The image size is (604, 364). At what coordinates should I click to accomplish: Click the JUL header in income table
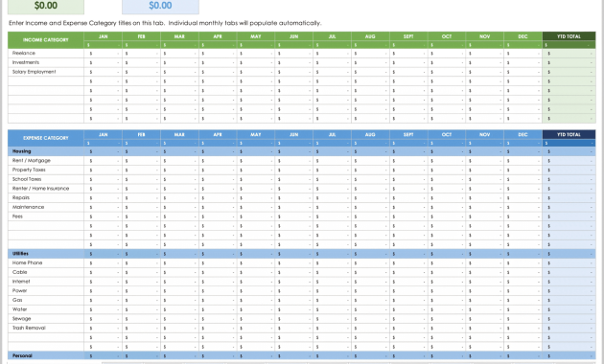(x=332, y=36)
